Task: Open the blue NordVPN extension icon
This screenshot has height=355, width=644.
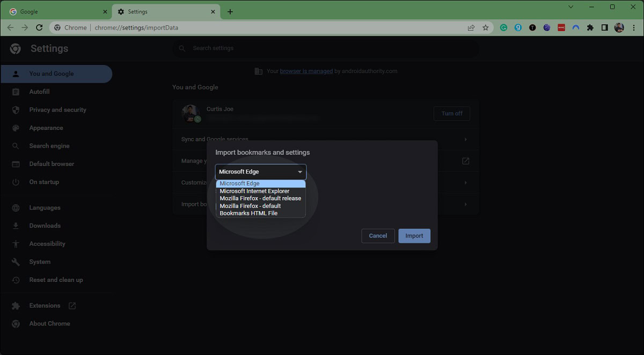Action: (576, 27)
